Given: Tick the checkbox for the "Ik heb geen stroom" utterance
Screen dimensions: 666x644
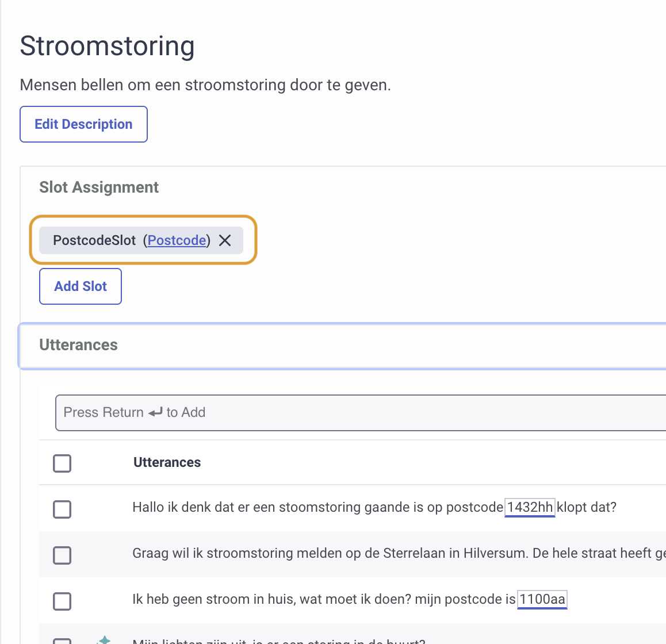Looking at the screenshot, I should tap(62, 601).
